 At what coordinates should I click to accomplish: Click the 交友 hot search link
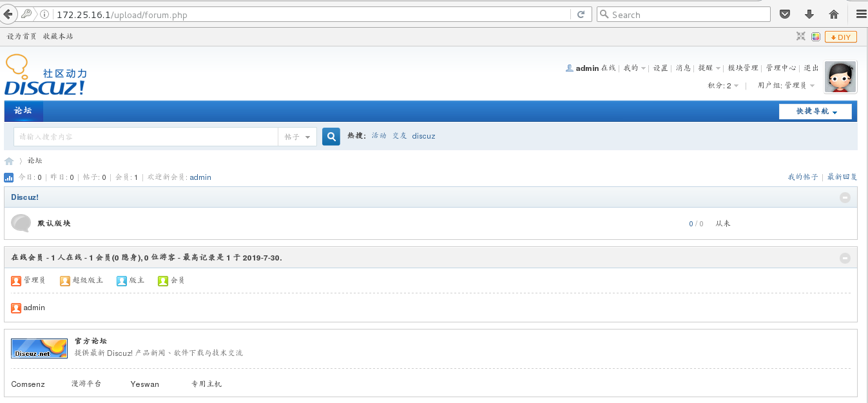click(x=400, y=136)
